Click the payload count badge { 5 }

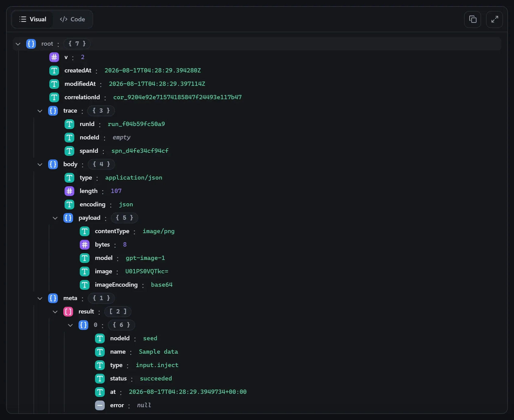coord(125,218)
